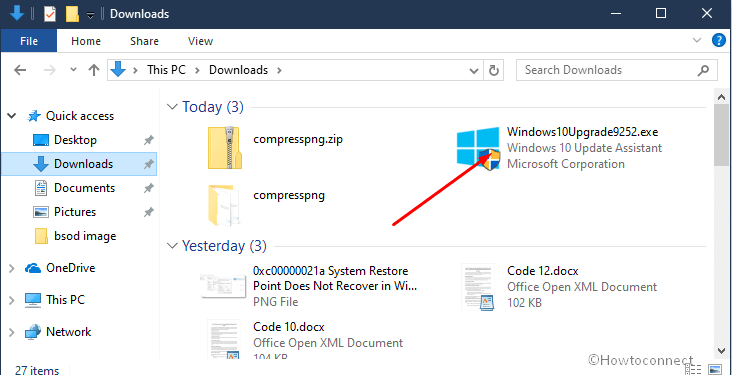Screen dimensions: 732x375
Task: Expand the OneDrive tree node
Action: pos(13,268)
